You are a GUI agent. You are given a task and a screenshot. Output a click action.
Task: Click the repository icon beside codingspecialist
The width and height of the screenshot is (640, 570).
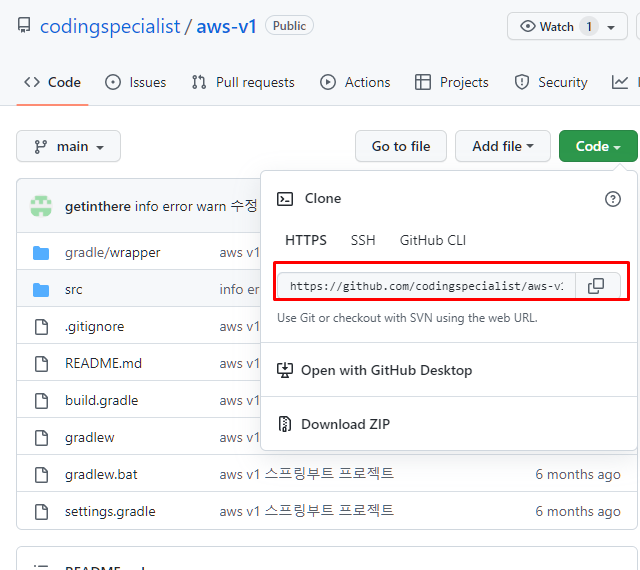pos(24,25)
